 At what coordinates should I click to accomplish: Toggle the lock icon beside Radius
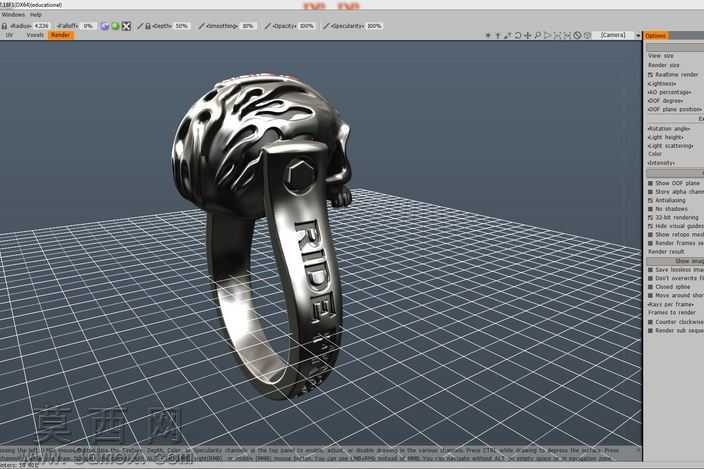click(x=4, y=26)
